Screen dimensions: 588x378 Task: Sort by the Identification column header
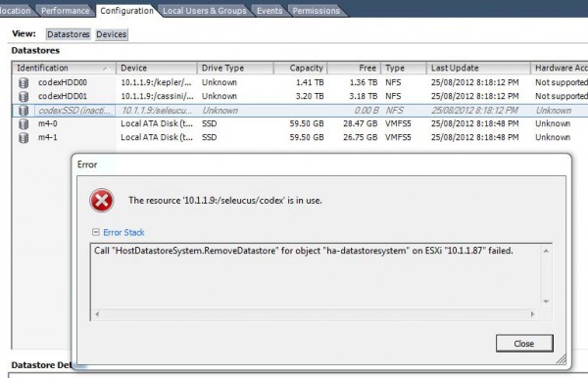tap(64, 68)
